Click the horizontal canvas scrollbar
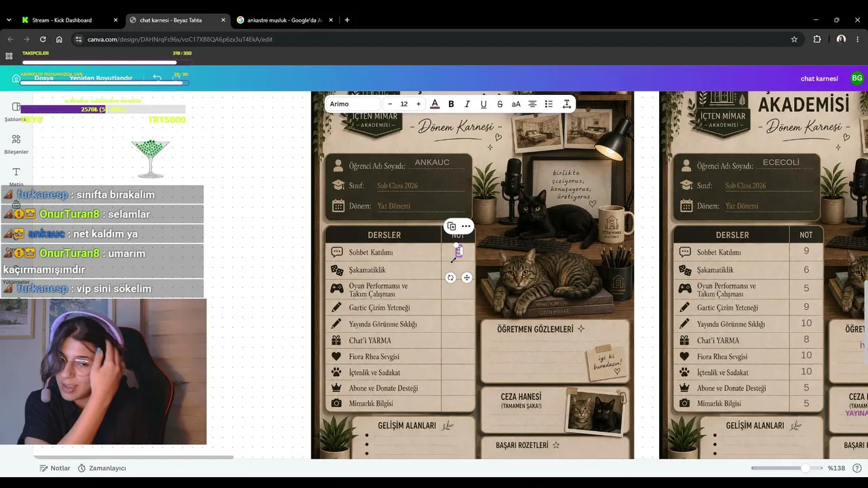This screenshot has height=488, width=868. (134, 457)
